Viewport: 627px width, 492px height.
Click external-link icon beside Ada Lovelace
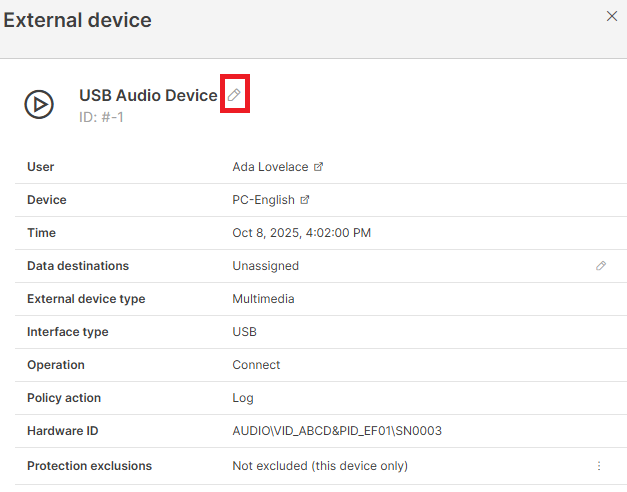(319, 167)
